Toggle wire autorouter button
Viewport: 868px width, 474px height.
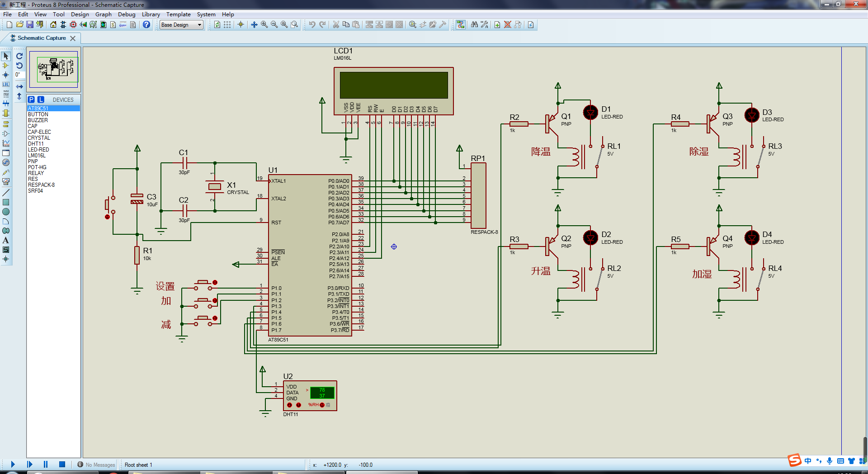point(460,24)
